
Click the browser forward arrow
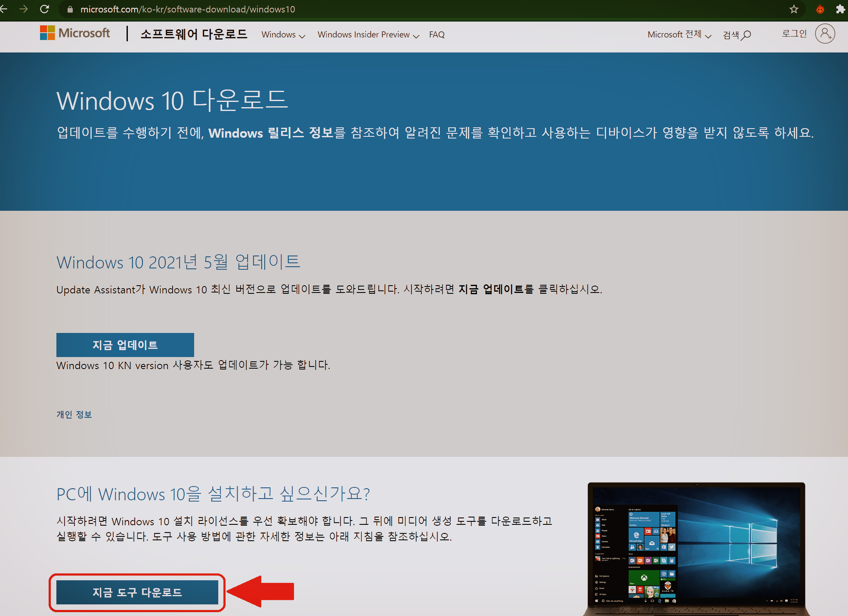pyautogui.click(x=24, y=9)
